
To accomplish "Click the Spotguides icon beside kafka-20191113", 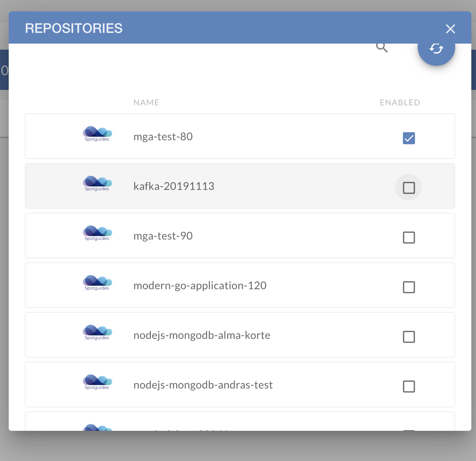I will click(97, 184).
